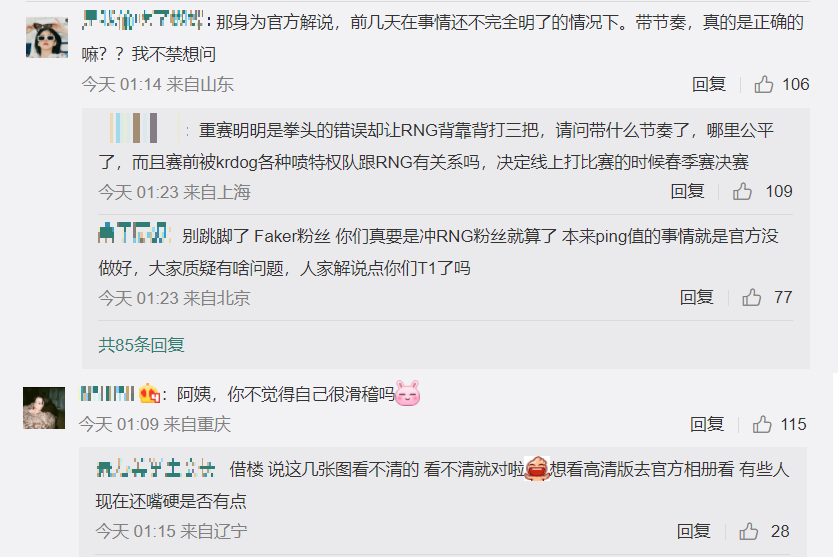Screen dimensions: 839x557
Task: Click 回复 on the 01:23 上海 reply
Action: [687, 191]
